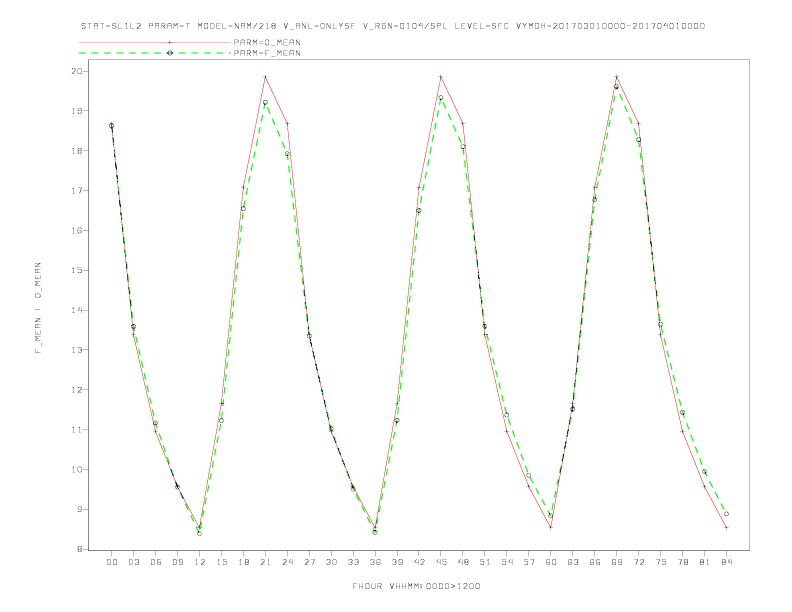Select the chart title starting STAT=SL1L2

pyautogui.click(x=393, y=26)
